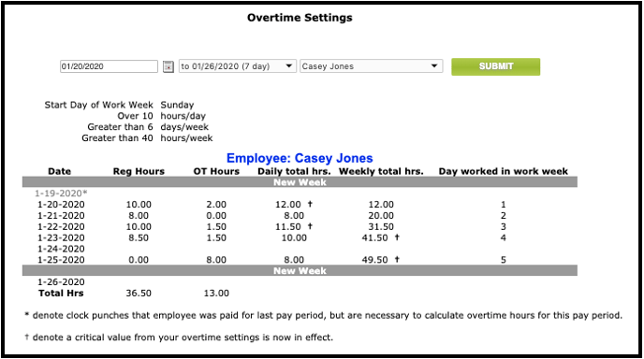Click the 'Over 10' setting label
The image size is (644, 359).
(x=135, y=116)
